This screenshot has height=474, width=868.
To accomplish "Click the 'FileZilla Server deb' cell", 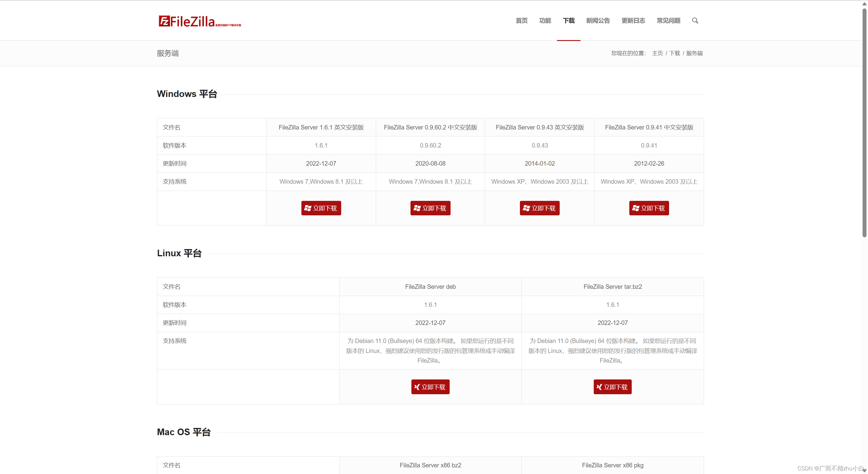I will click(430, 287).
